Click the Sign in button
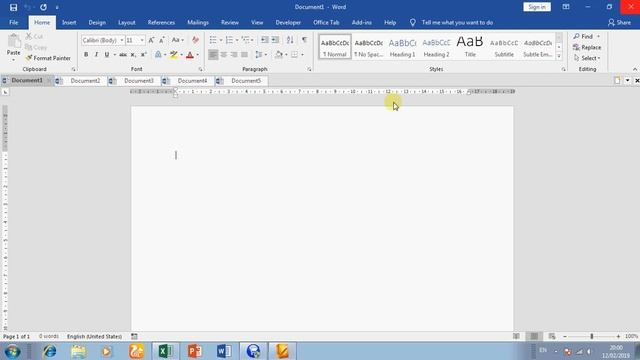 click(x=537, y=7)
